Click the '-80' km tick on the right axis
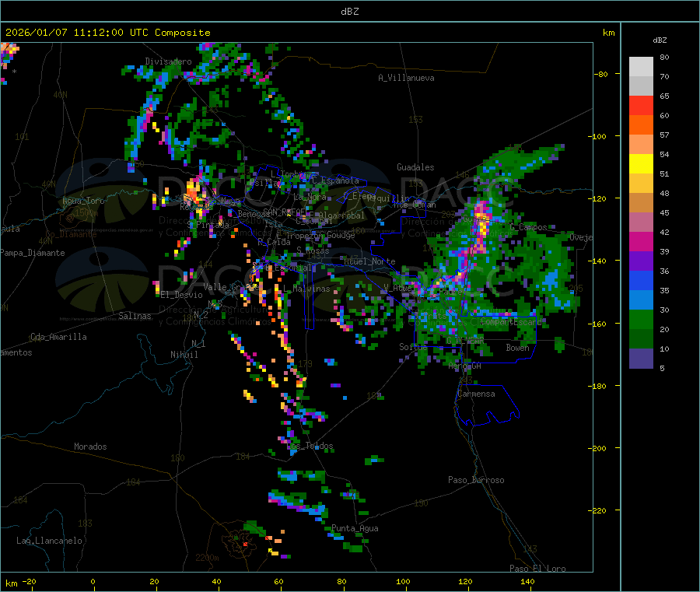The height and width of the screenshot is (592, 700). (x=601, y=74)
